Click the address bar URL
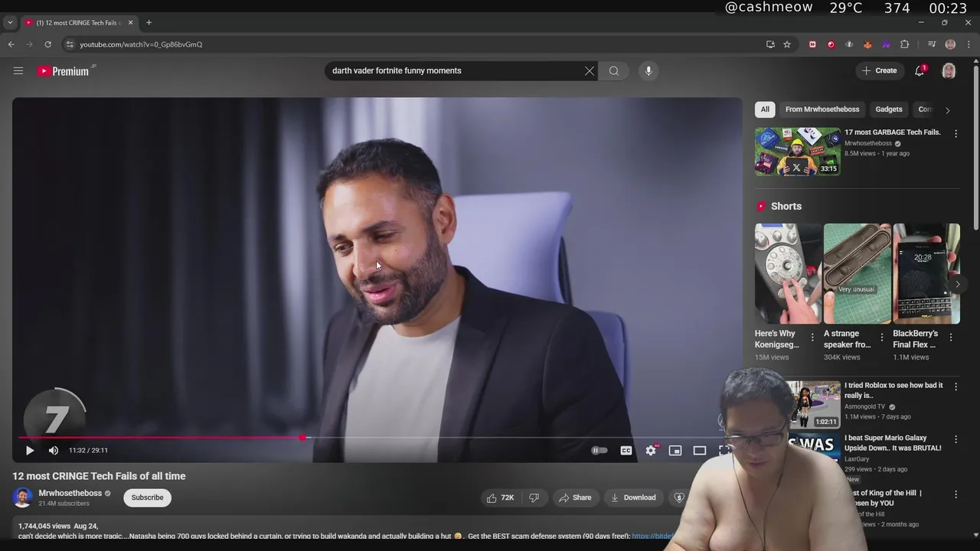Screen dimensions: 980x551 coord(141,44)
